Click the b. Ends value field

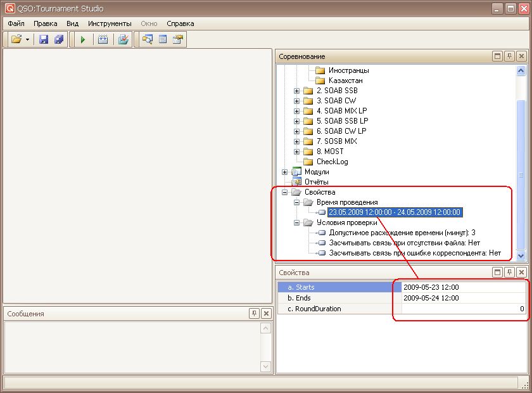point(462,298)
